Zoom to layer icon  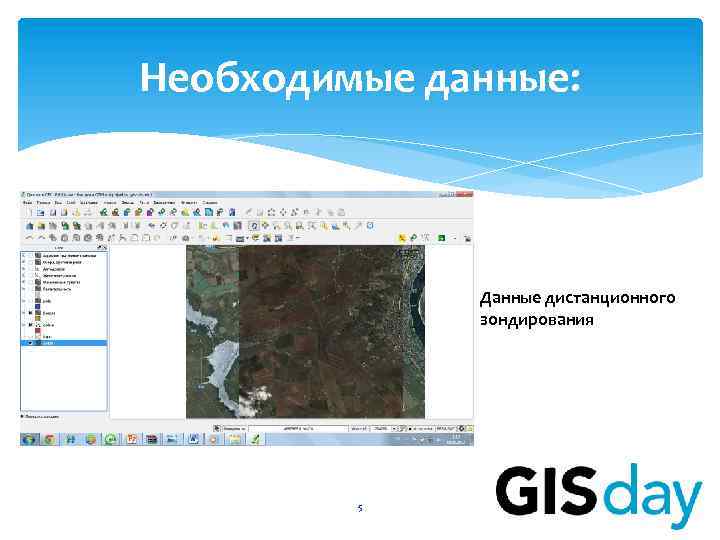[x=336, y=225]
